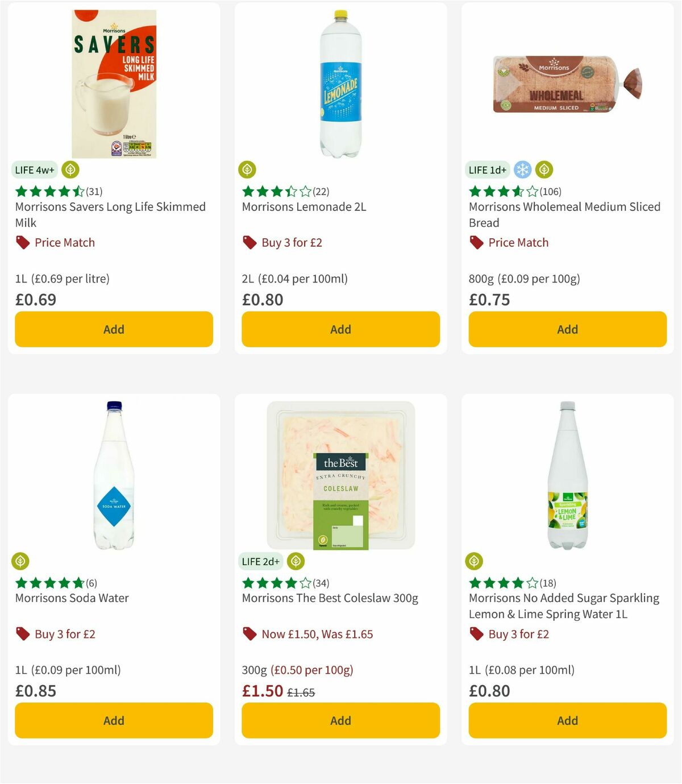Click the Price Match link on Wholemeal Bread

point(518,242)
